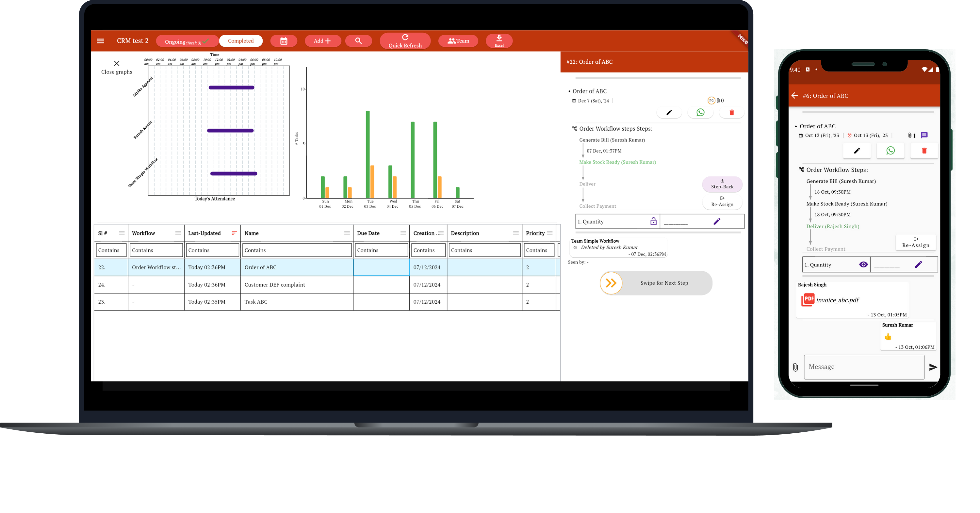The image size is (980, 513).
Task: Click the Tuesday 03 Dec green bar
Action: pos(367,154)
